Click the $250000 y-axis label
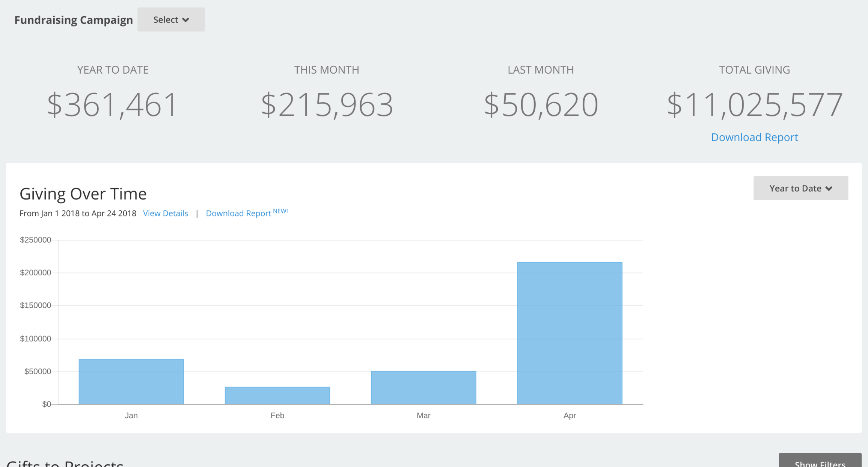Viewport: 868px width, 467px height. (35, 240)
